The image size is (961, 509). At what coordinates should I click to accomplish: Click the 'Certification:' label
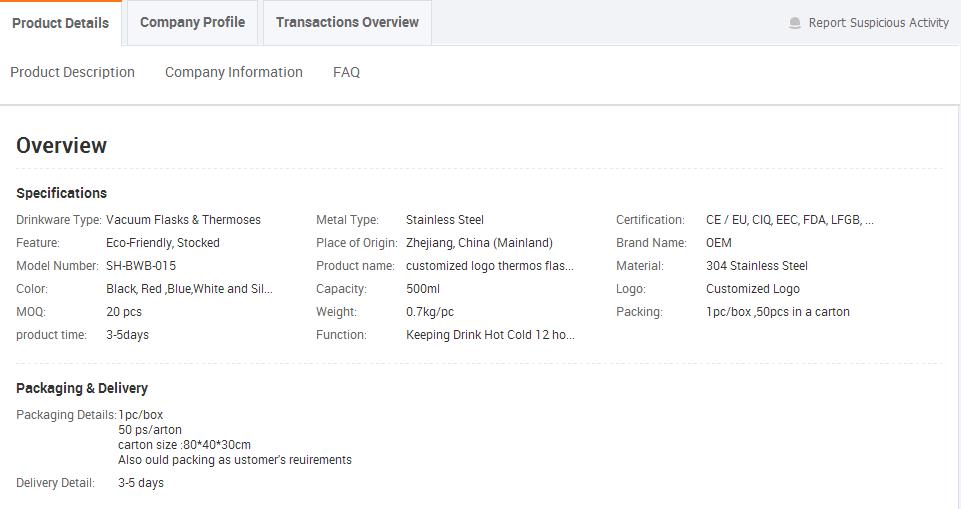[x=650, y=220]
